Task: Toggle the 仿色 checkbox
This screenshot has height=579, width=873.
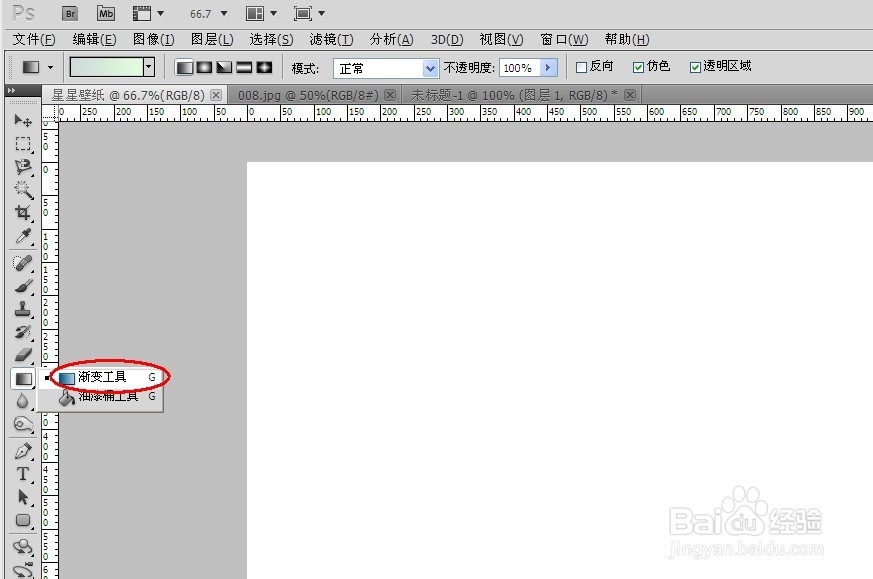Action: pyautogui.click(x=639, y=67)
